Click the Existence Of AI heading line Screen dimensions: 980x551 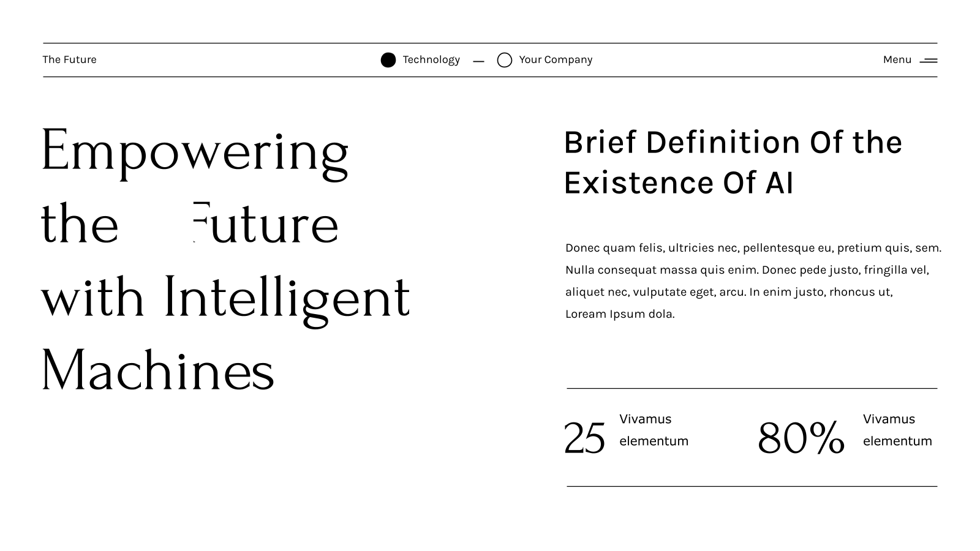(x=679, y=183)
